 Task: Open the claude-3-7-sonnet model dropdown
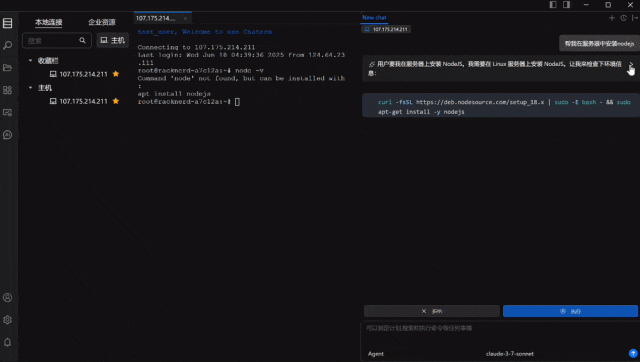(509, 354)
